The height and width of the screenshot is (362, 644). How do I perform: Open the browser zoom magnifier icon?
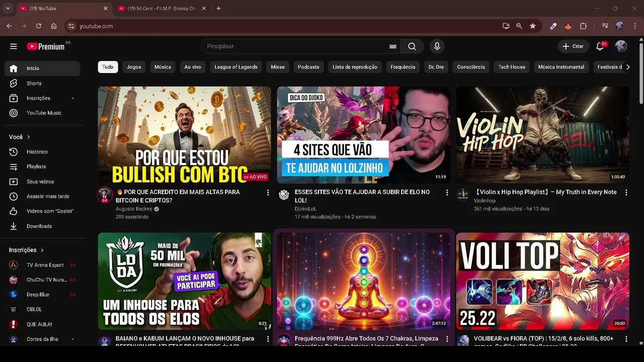pos(519,26)
